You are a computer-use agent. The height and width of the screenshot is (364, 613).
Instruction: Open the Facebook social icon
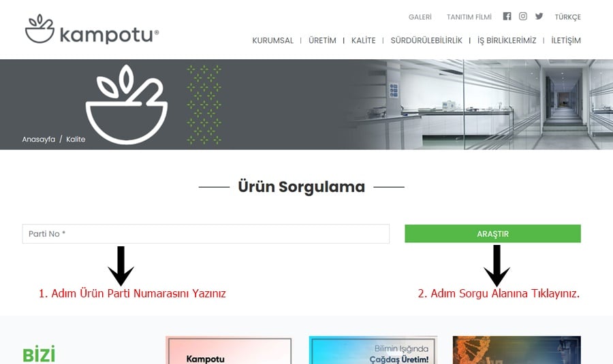(507, 16)
